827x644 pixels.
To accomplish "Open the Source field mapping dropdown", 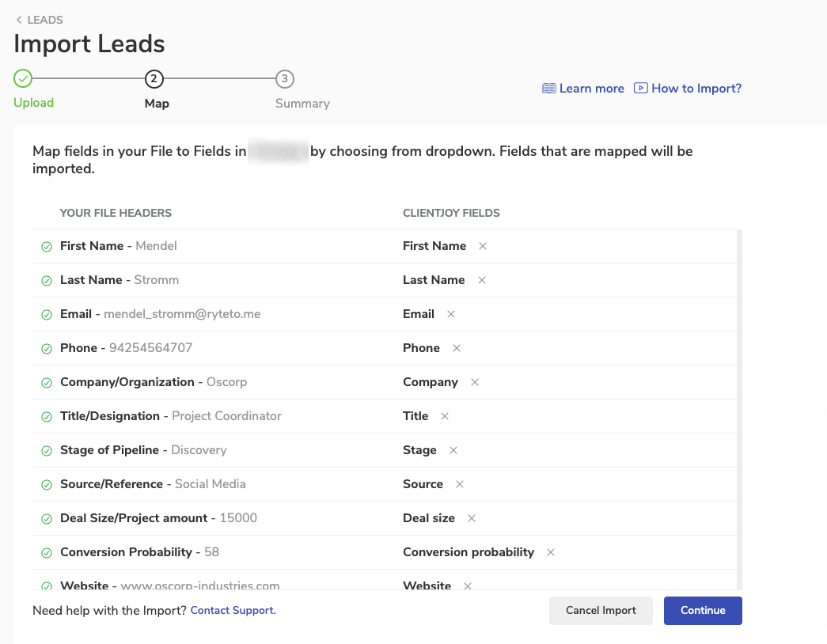I will point(423,484).
